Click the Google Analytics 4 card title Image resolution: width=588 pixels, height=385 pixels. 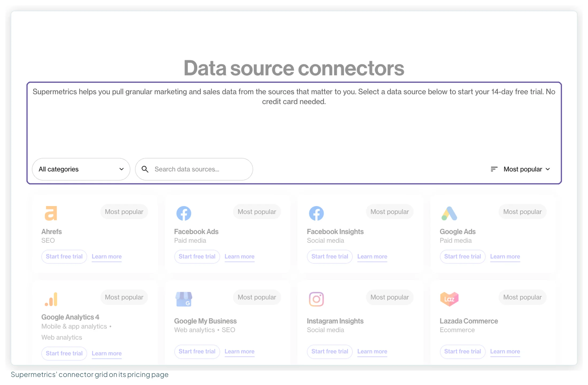(x=70, y=317)
